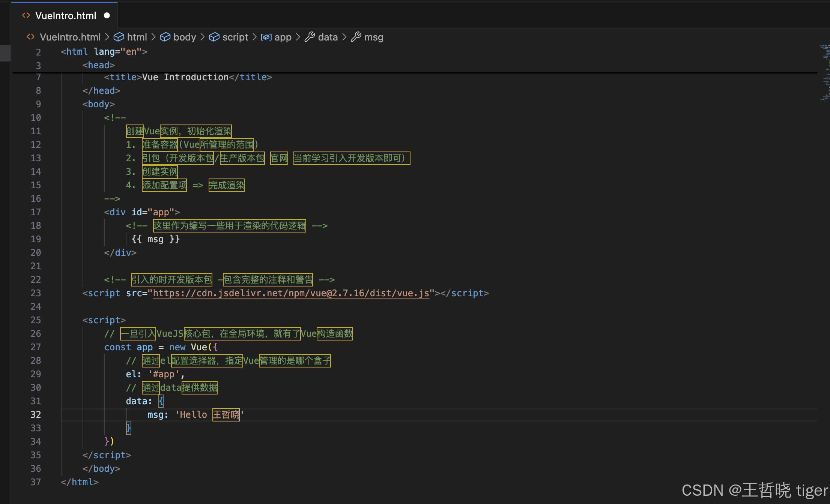Screen dimensions: 830x504
Task: Click the div id="app" opening tag
Action: (142, 212)
